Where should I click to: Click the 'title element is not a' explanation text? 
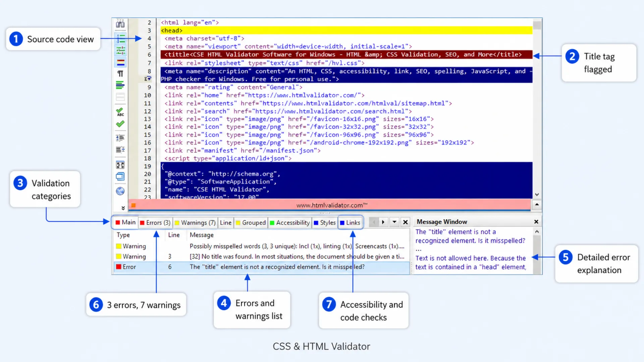470,236
